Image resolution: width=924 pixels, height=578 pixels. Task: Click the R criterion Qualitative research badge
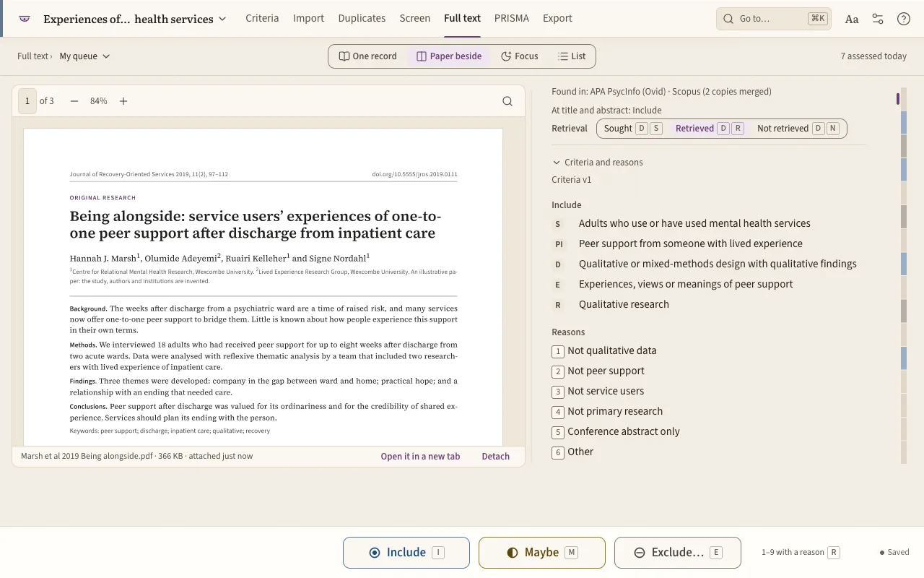(558, 305)
